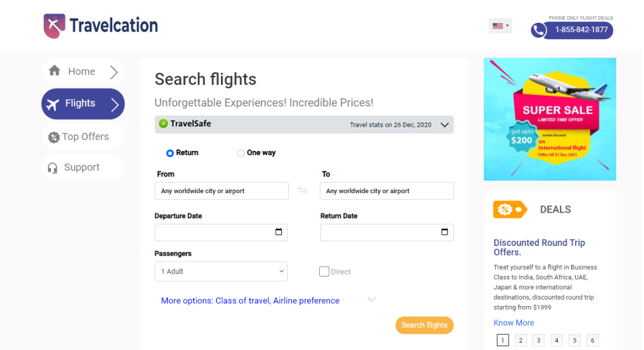Click the orange discount tag Deals icon
Screen dimensions: 644x350
click(x=509, y=209)
